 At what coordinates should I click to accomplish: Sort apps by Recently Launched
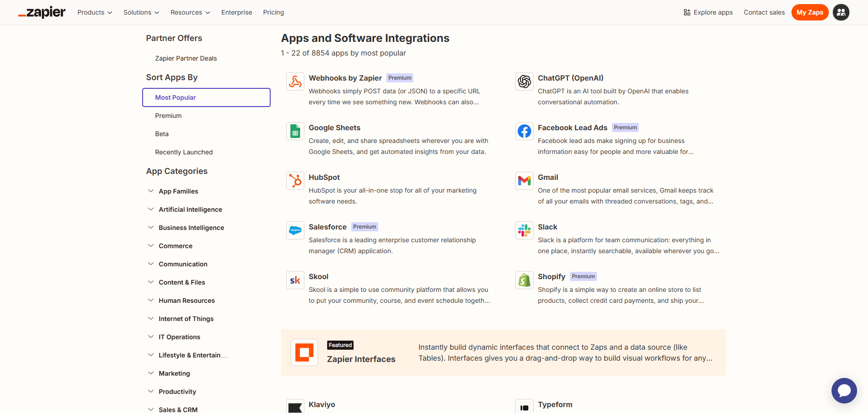(x=184, y=152)
